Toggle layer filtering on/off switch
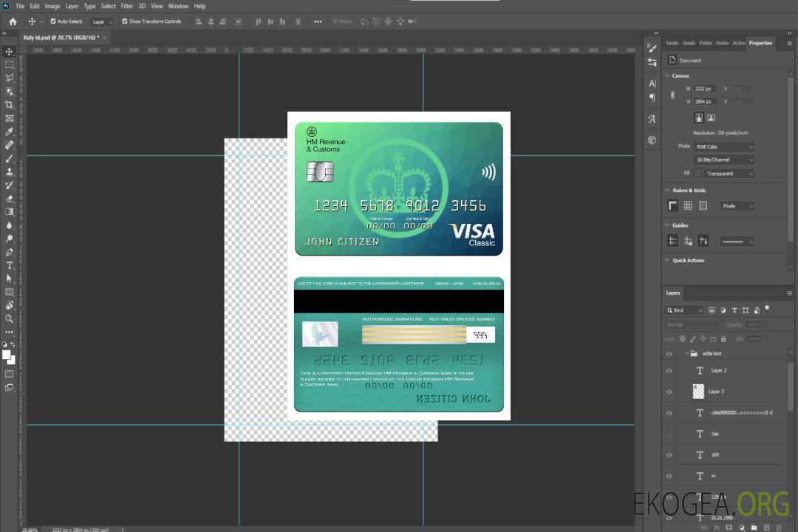798x532 pixels. coord(767,309)
